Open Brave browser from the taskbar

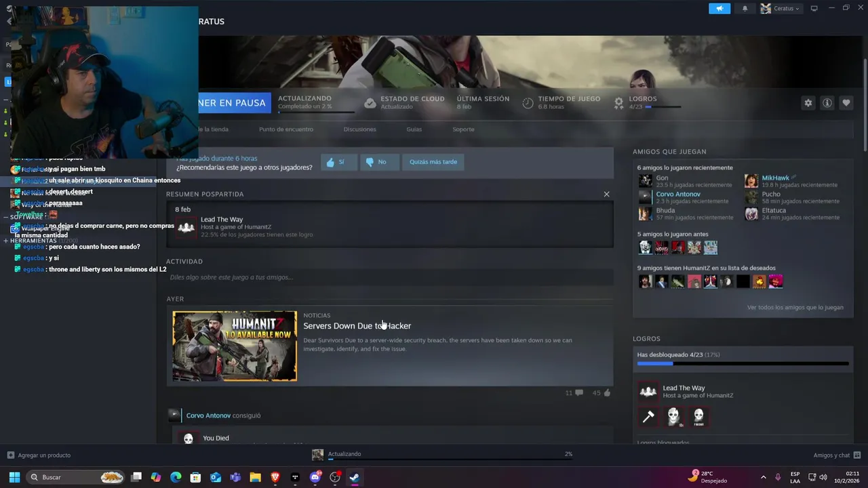point(275,477)
